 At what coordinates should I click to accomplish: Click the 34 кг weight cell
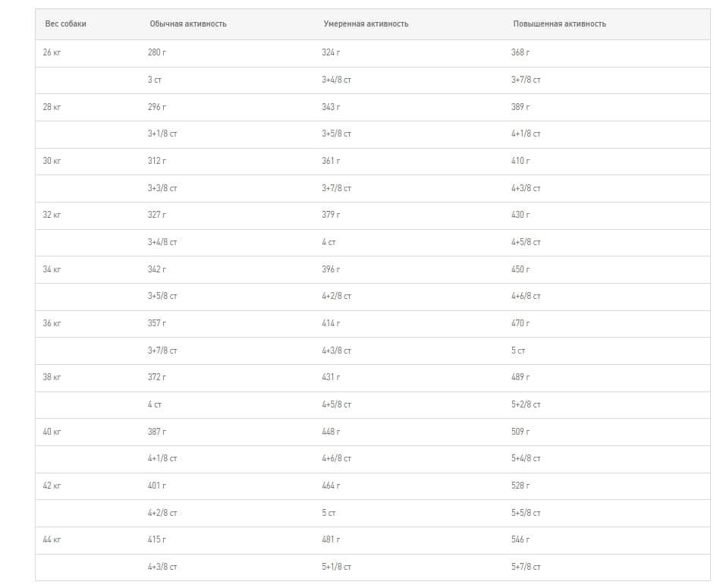pos(52,269)
